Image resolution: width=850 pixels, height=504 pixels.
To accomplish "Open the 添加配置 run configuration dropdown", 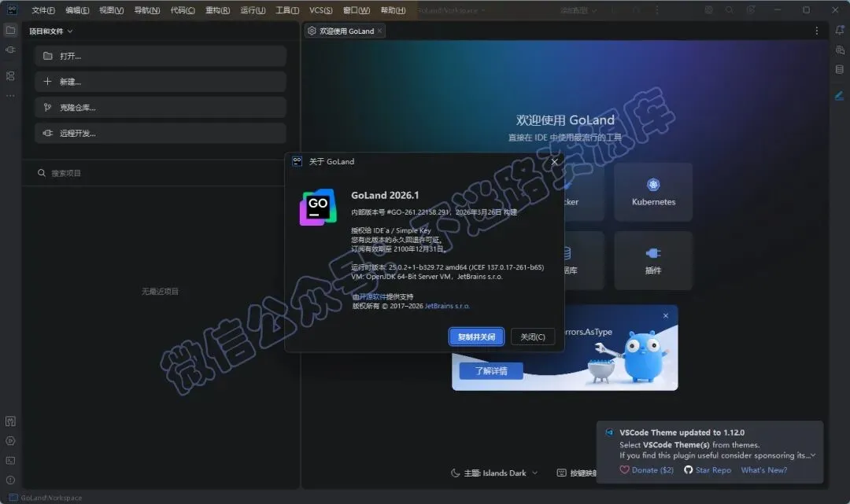I will click(578, 9).
